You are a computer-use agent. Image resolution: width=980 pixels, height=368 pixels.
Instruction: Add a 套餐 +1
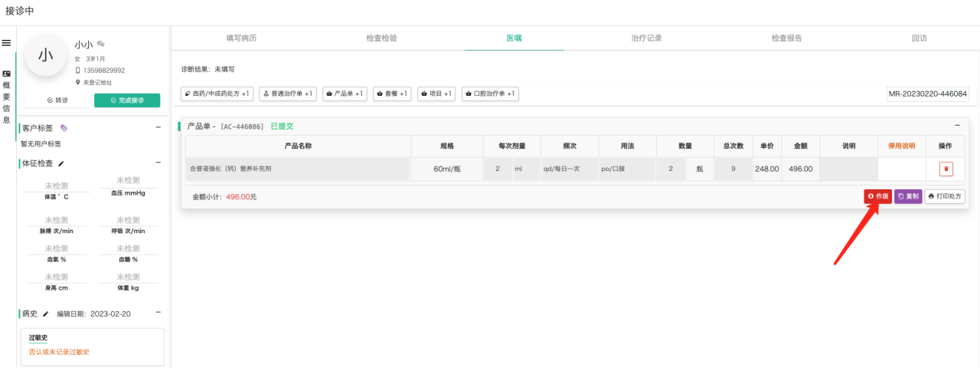click(392, 94)
